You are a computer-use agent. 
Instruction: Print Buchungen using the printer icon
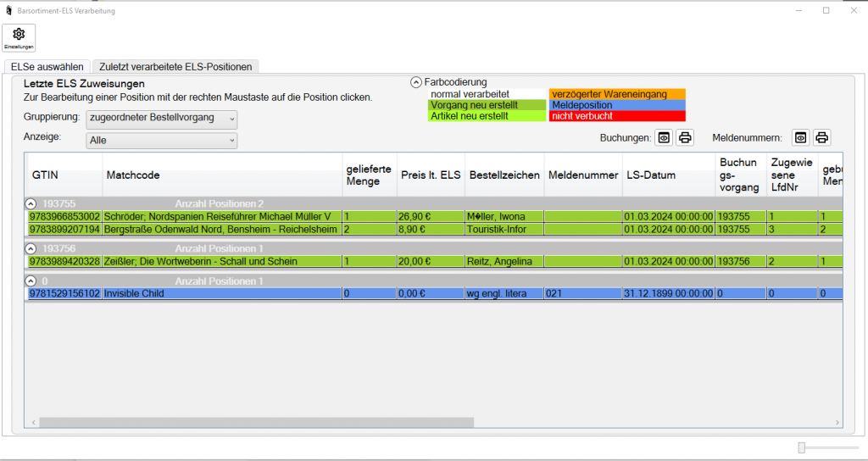pyautogui.click(x=686, y=137)
